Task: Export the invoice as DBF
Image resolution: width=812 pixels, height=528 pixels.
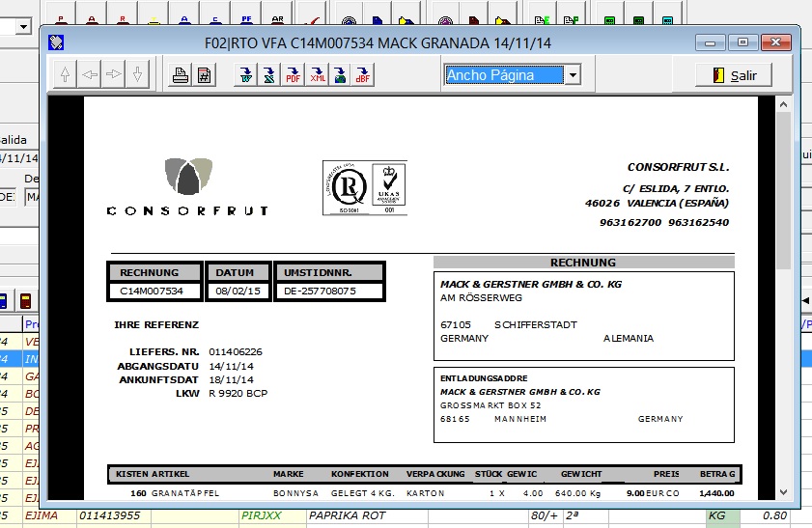Action: click(362, 75)
